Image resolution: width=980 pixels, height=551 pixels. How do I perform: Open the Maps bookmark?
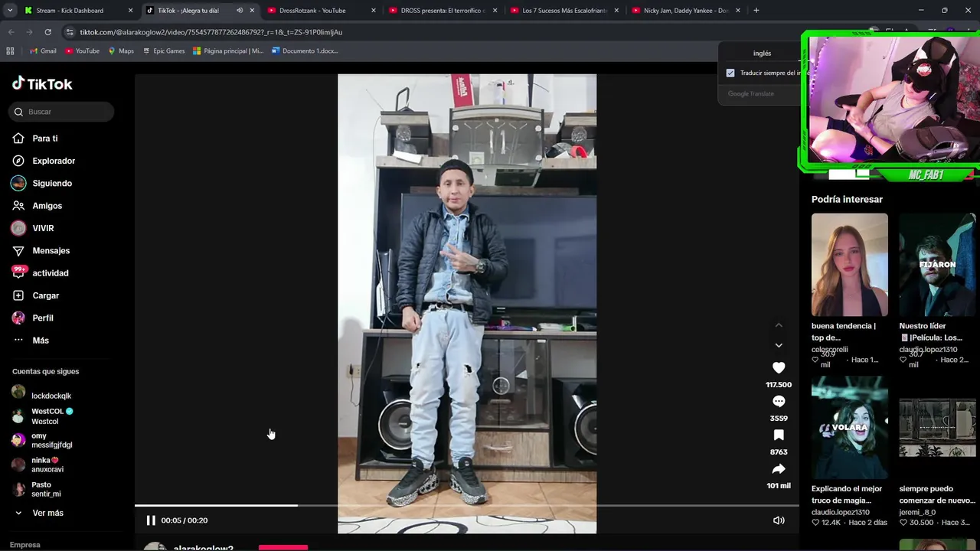[x=121, y=51]
